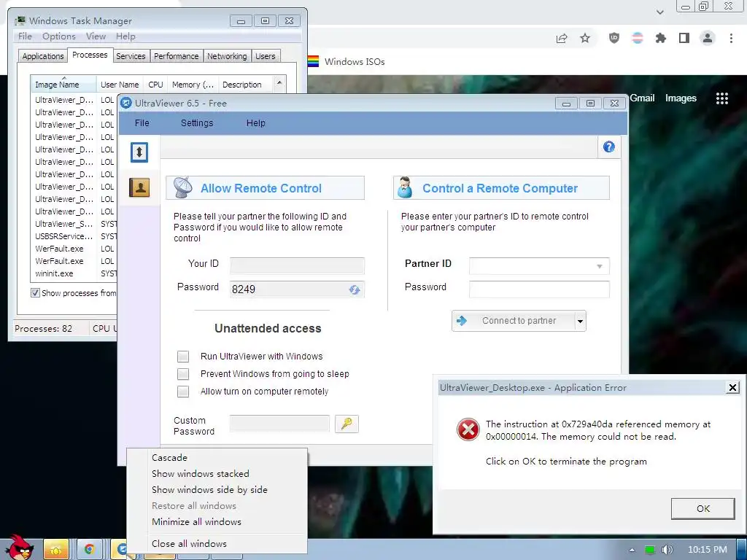Click the striped circular extension icon in Chrome

[638, 38]
